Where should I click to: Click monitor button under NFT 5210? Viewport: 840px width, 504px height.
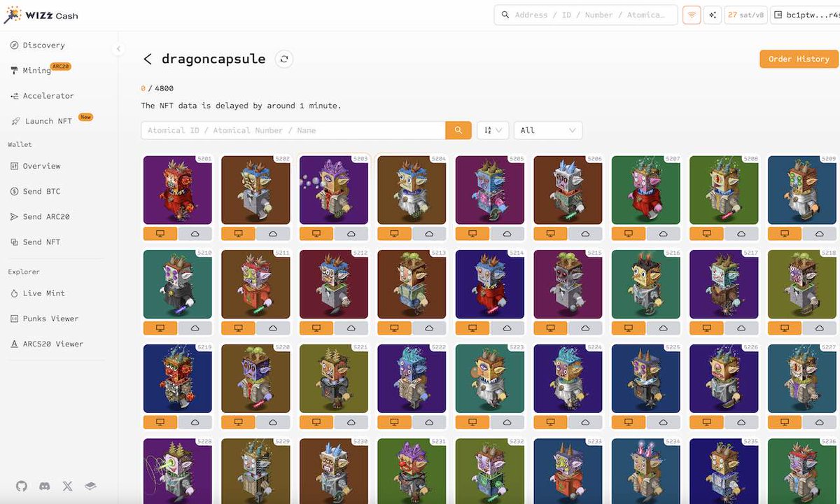(160, 328)
